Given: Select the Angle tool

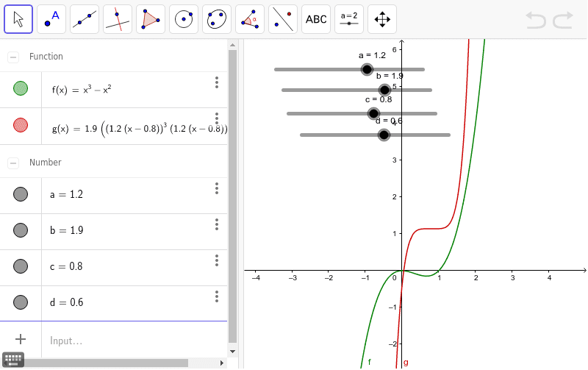Looking at the screenshot, I should click(x=250, y=19).
